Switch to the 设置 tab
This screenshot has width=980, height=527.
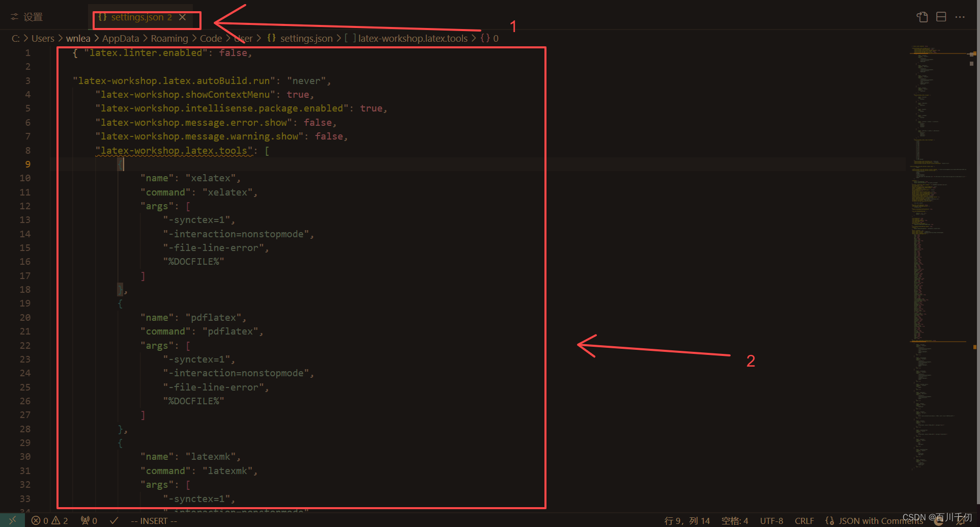click(x=27, y=17)
